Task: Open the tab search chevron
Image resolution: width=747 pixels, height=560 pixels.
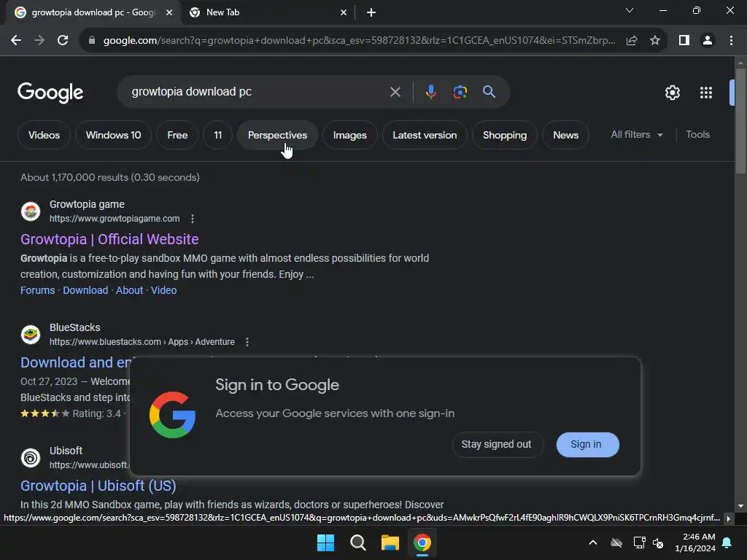Action: coord(630,10)
